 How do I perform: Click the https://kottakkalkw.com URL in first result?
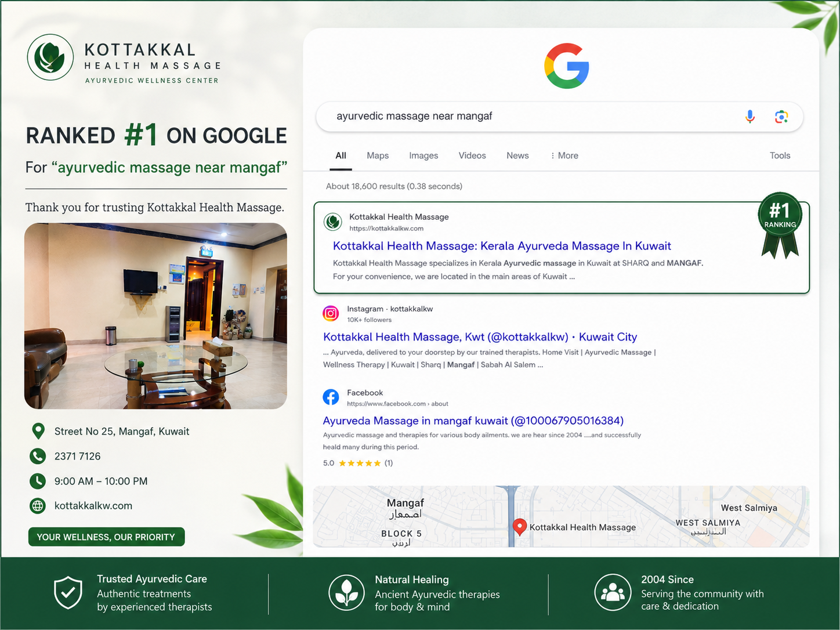(x=386, y=229)
